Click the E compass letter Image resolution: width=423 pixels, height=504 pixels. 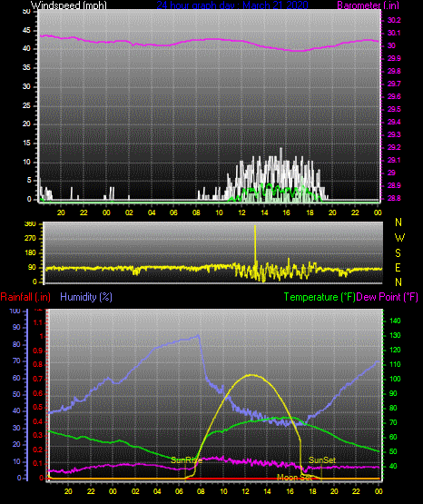click(x=398, y=268)
